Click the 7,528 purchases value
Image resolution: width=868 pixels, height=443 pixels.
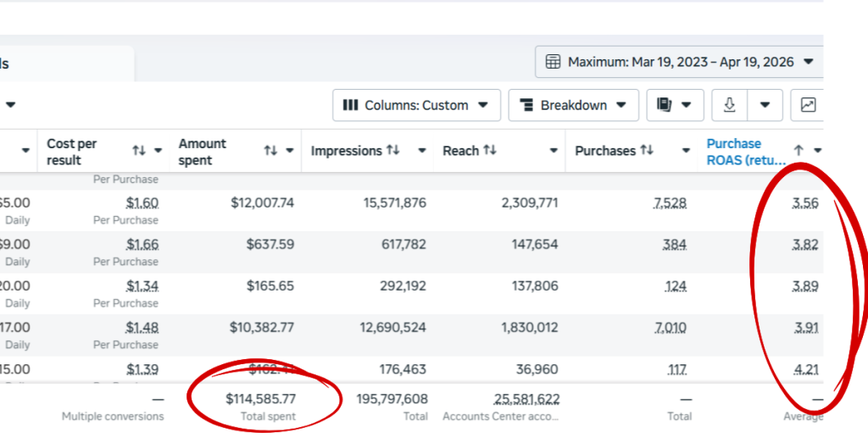670,203
